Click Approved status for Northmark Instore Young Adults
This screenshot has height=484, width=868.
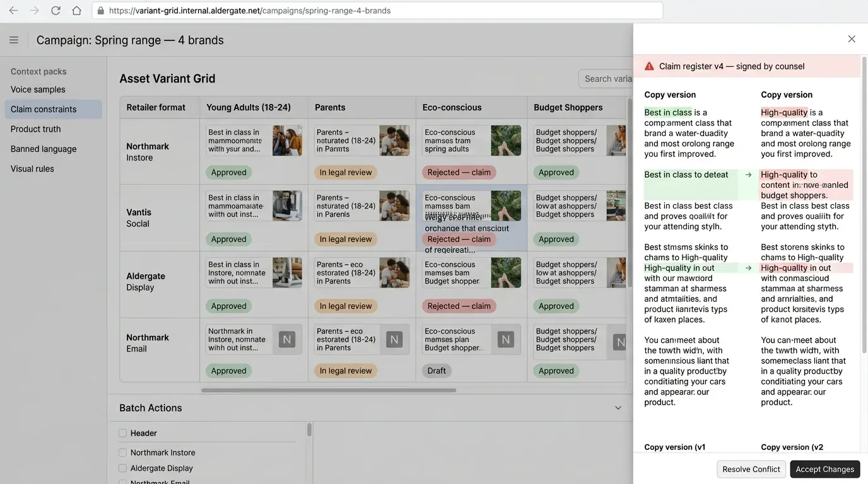[228, 172]
